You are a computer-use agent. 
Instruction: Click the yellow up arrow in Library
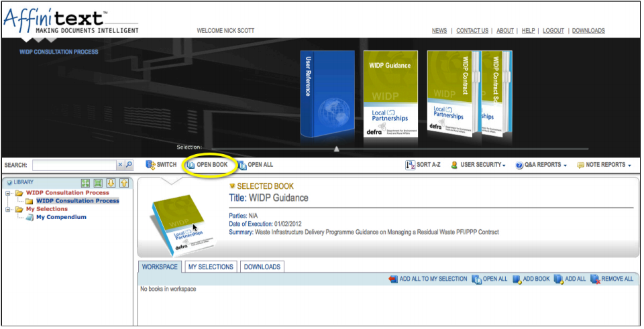tap(123, 183)
